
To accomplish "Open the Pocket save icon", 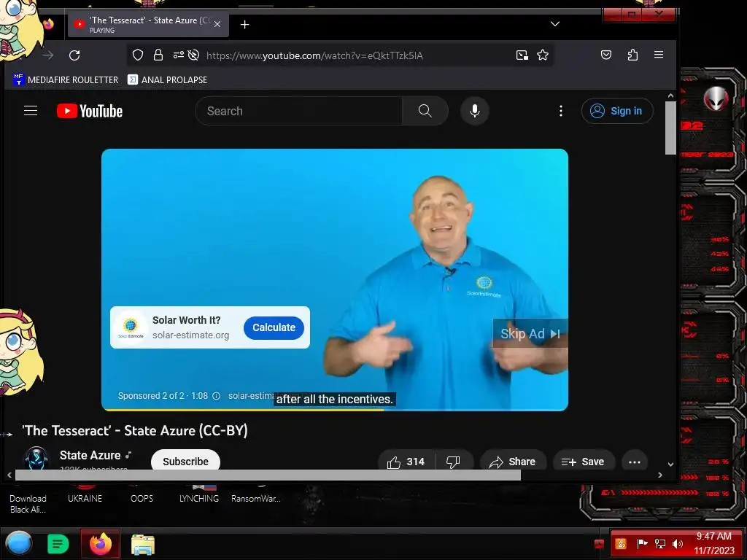I will tap(606, 55).
